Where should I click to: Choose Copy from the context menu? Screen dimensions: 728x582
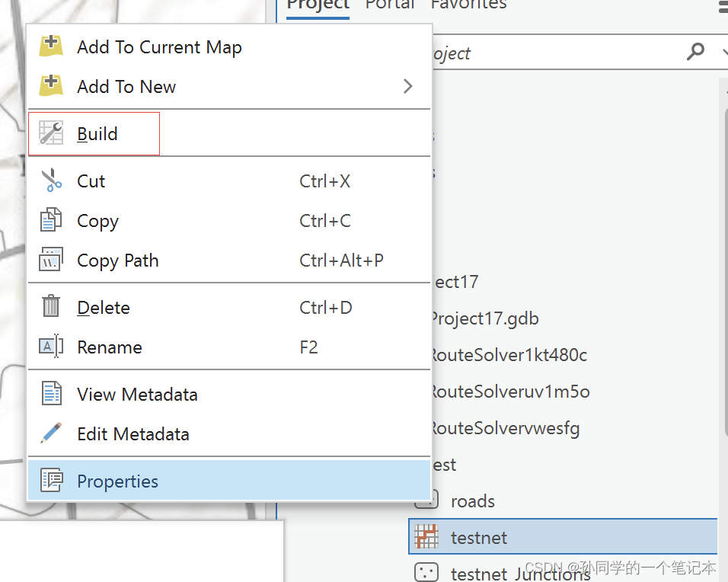point(229,221)
